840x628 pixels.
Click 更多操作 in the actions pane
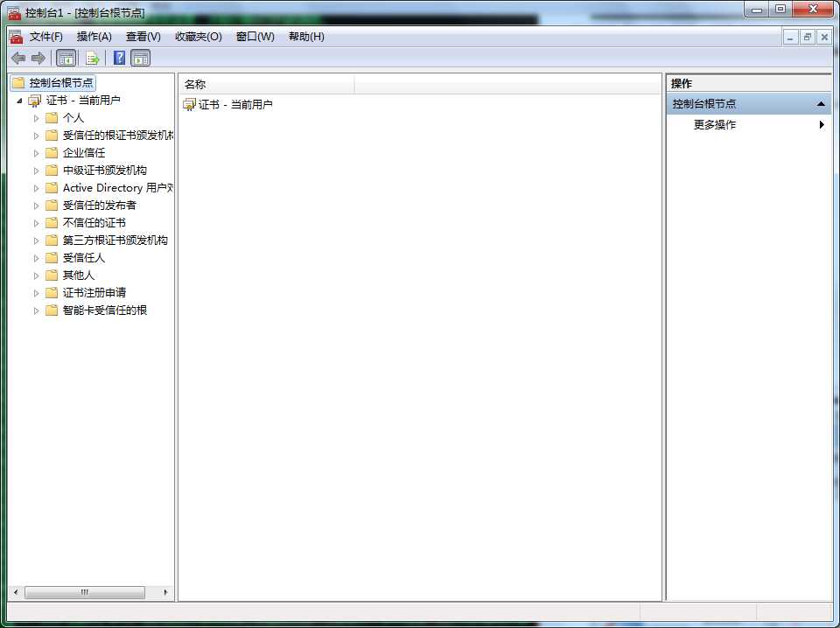click(715, 125)
